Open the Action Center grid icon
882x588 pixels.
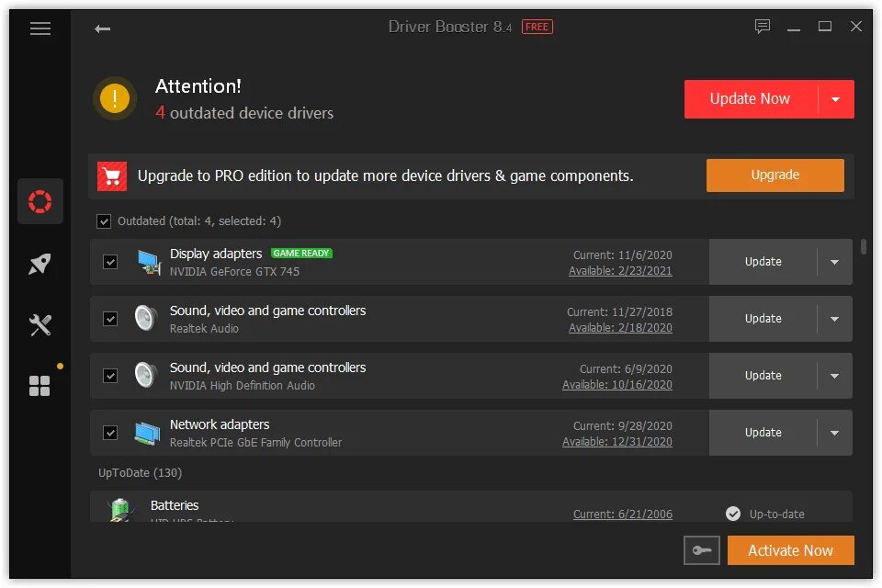(x=40, y=385)
